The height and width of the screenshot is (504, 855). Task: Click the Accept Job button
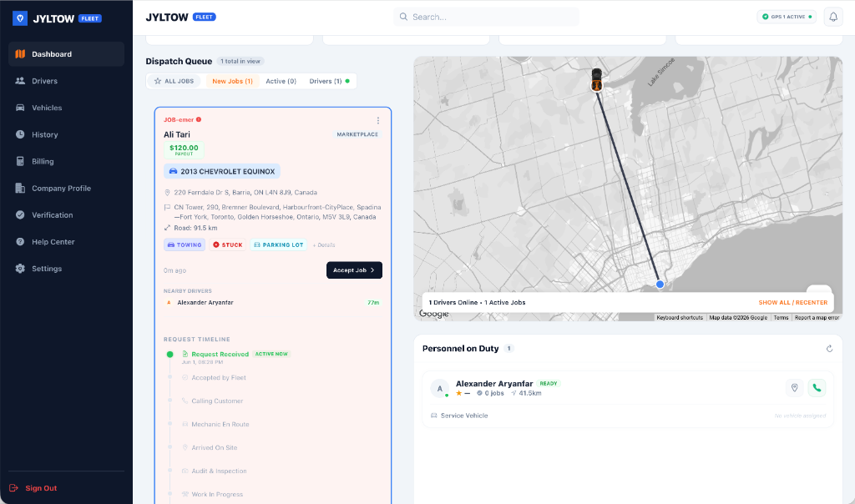354,270
